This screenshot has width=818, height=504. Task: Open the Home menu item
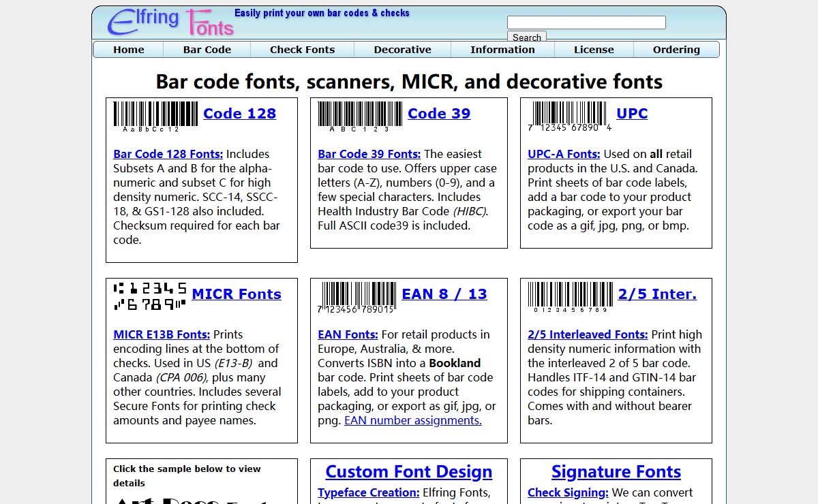128,50
